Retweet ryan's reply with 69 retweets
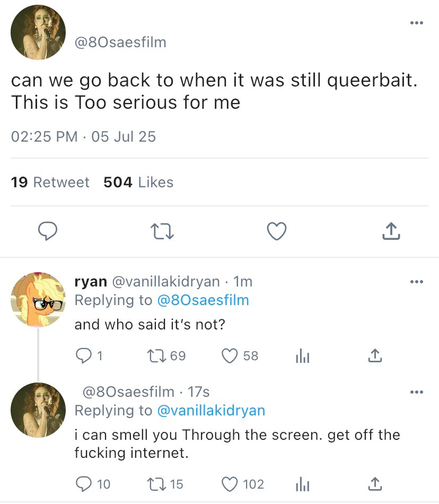This screenshot has height=504, width=439. pyautogui.click(x=157, y=356)
